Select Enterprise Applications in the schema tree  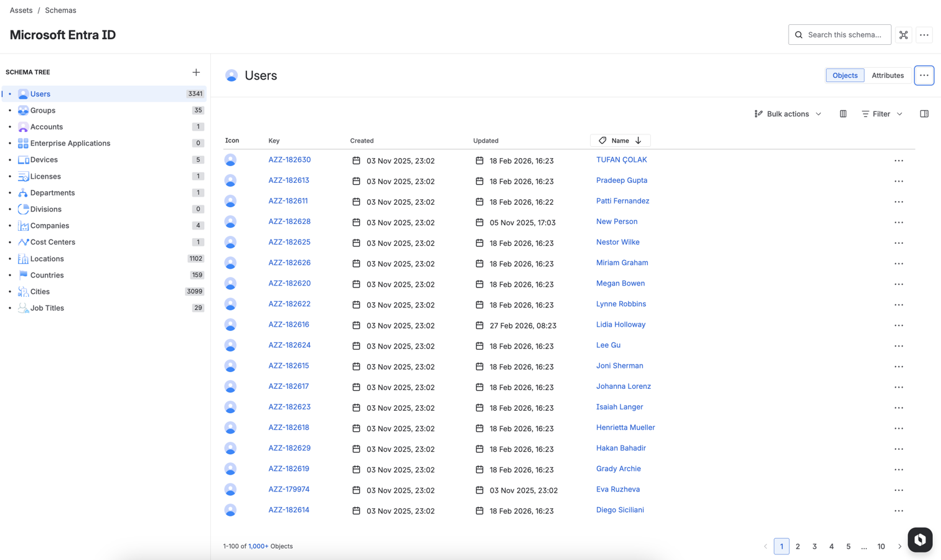(x=70, y=143)
